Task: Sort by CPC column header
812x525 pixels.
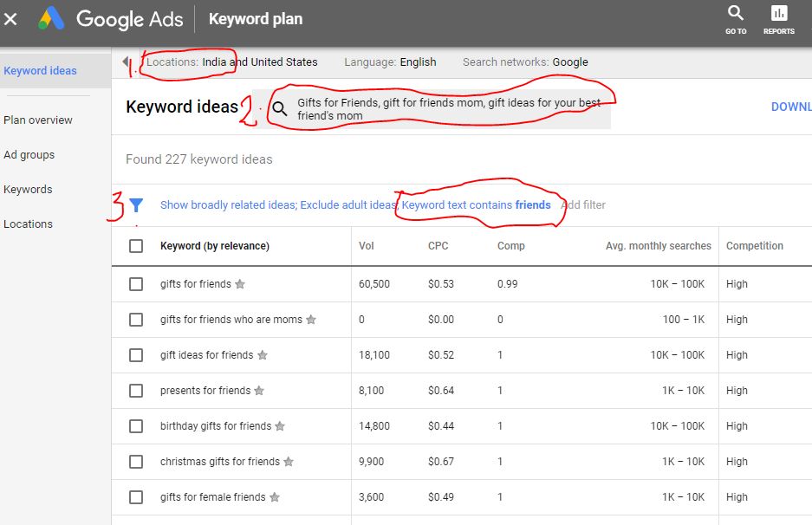Action: (438, 246)
